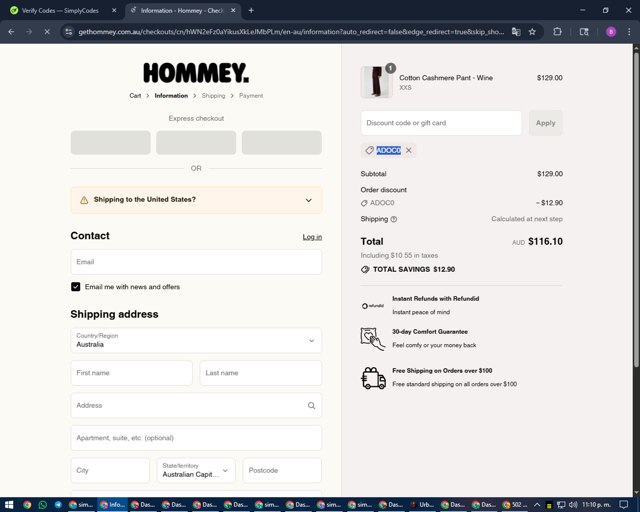Click the page vertical scrollbar
The image size is (640, 512).
[x=636, y=208]
